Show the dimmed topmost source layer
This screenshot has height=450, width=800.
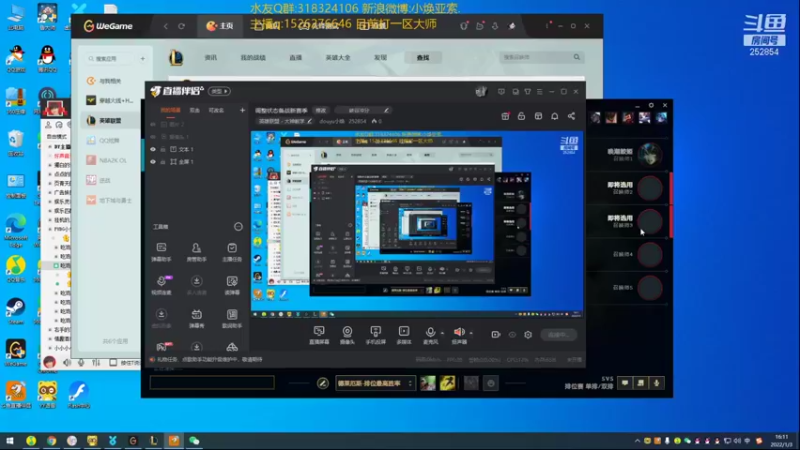click(x=153, y=124)
